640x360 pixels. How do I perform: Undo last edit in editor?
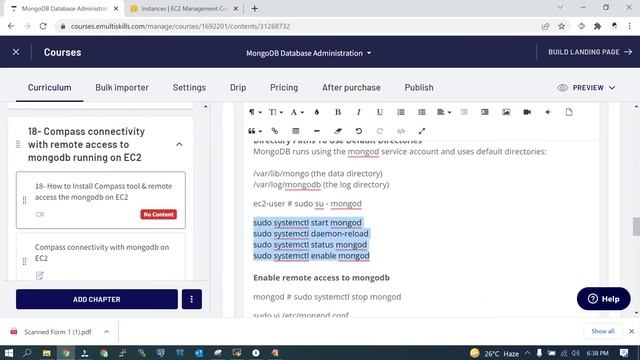(359, 131)
